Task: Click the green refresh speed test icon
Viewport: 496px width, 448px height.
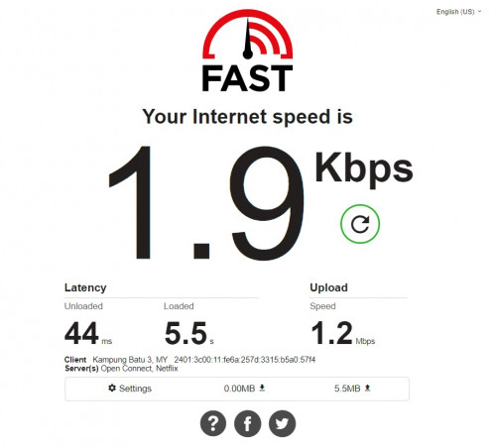Action: 360,224
